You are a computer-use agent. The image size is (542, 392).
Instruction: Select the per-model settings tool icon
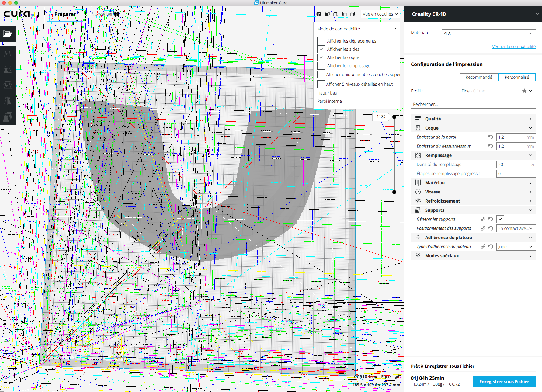(x=8, y=117)
